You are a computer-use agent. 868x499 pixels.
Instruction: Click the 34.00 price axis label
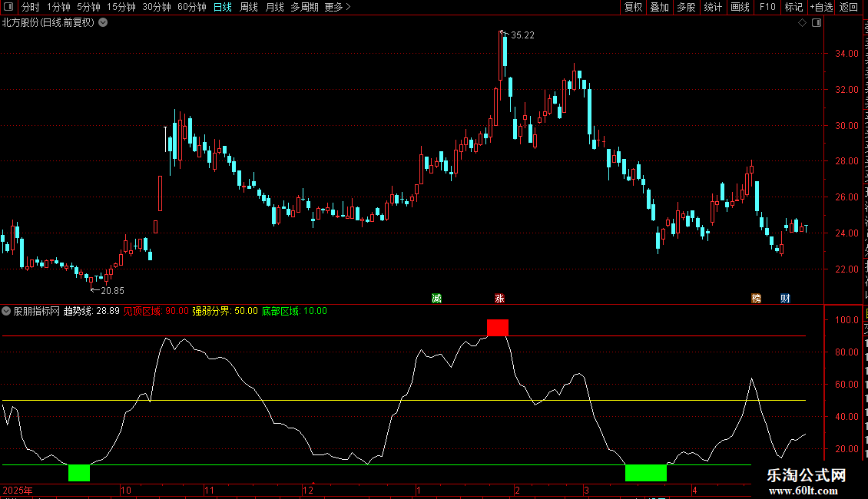pyautogui.click(x=846, y=54)
